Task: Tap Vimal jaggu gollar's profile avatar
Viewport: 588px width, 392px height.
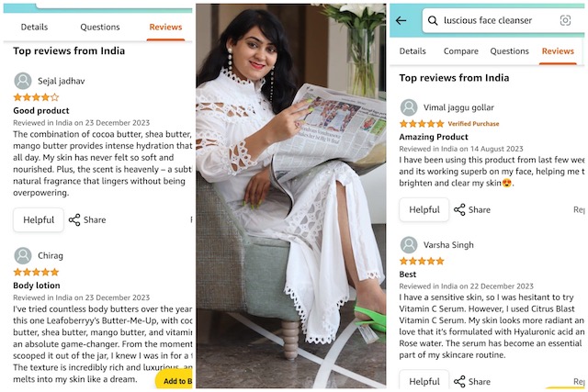Action: pos(409,107)
